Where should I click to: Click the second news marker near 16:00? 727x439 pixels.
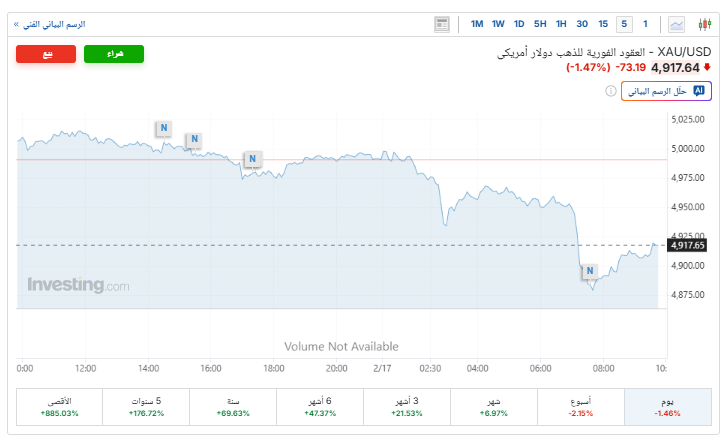pos(194,139)
